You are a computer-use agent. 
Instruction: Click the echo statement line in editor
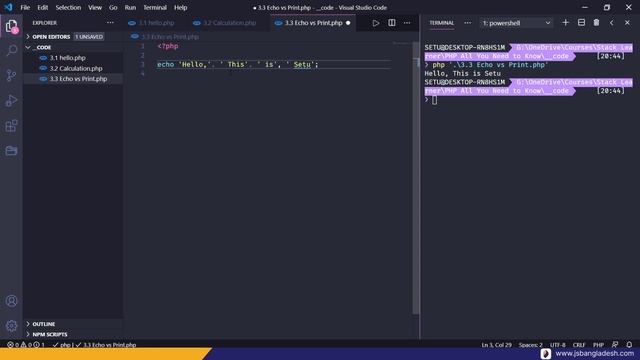(238, 64)
